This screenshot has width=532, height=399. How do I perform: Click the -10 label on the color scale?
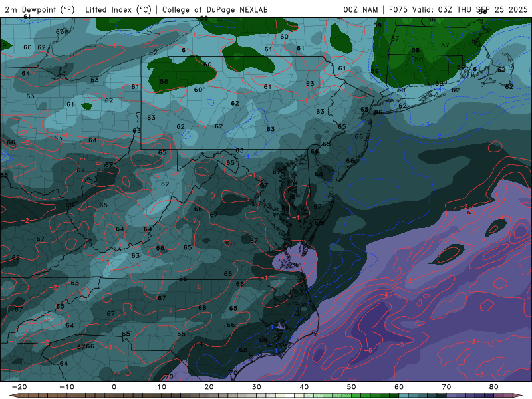(x=66, y=387)
